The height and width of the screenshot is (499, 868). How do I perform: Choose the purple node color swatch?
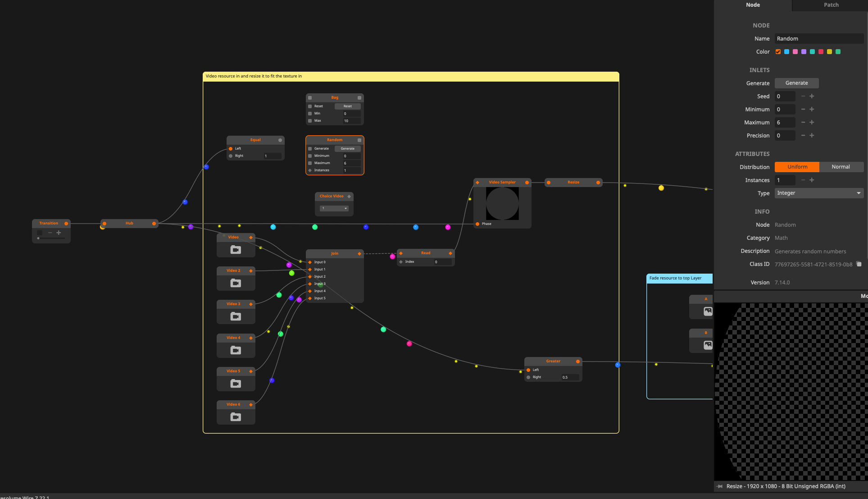coord(804,52)
